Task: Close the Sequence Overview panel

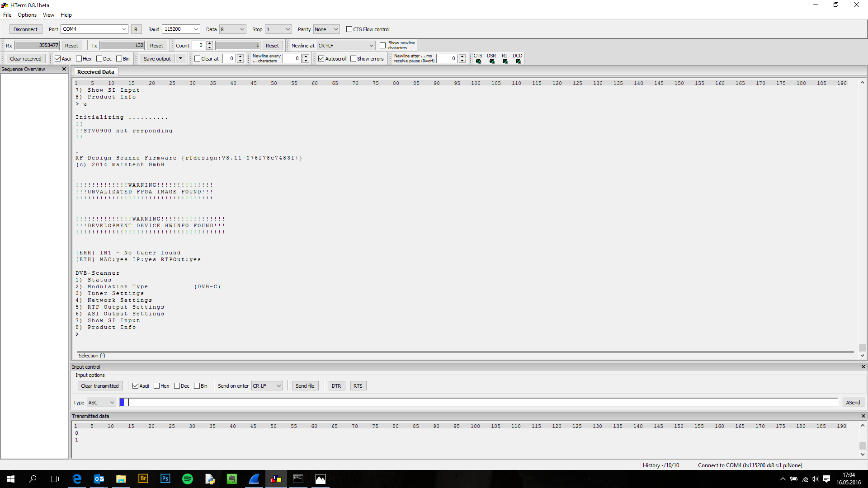Action: [64, 69]
